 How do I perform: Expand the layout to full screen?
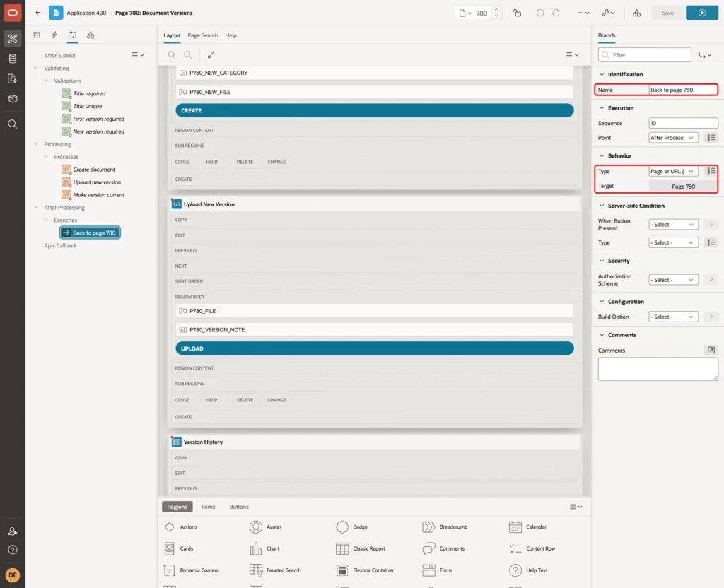(211, 54)
